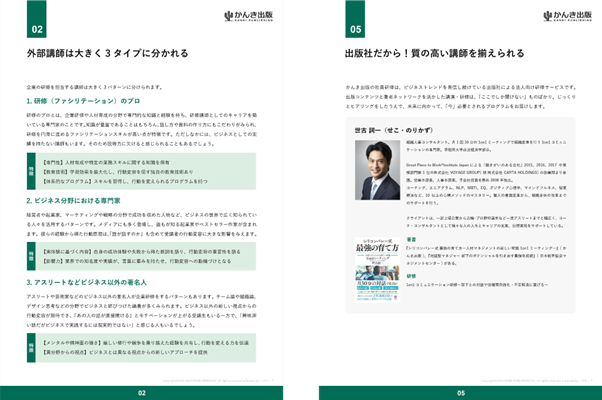602x400 pixels.
Task: Click the green 02 badge at page top
Action: [x=36, y=19]
